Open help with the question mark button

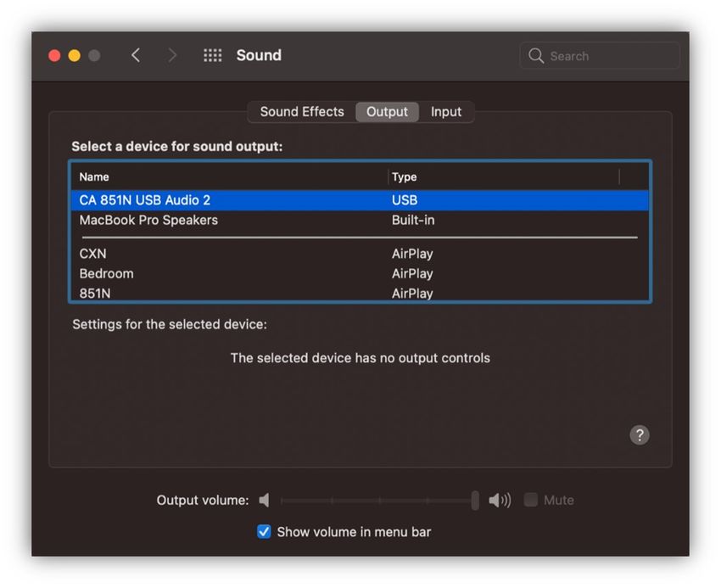(640, 435)
